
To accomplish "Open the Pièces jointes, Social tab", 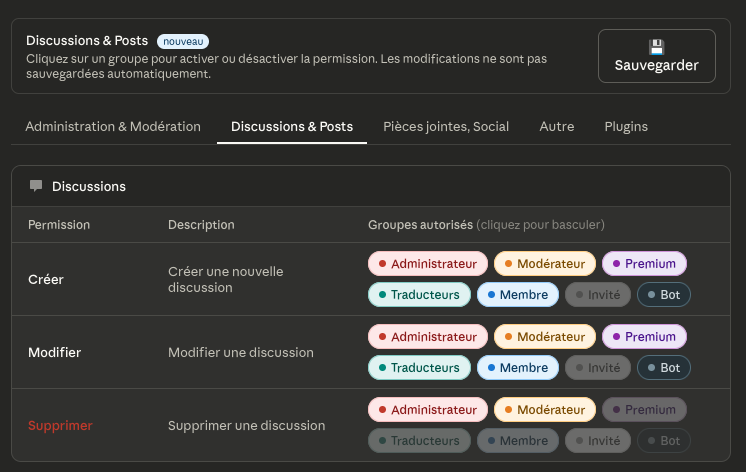I will tap(446, 127).
